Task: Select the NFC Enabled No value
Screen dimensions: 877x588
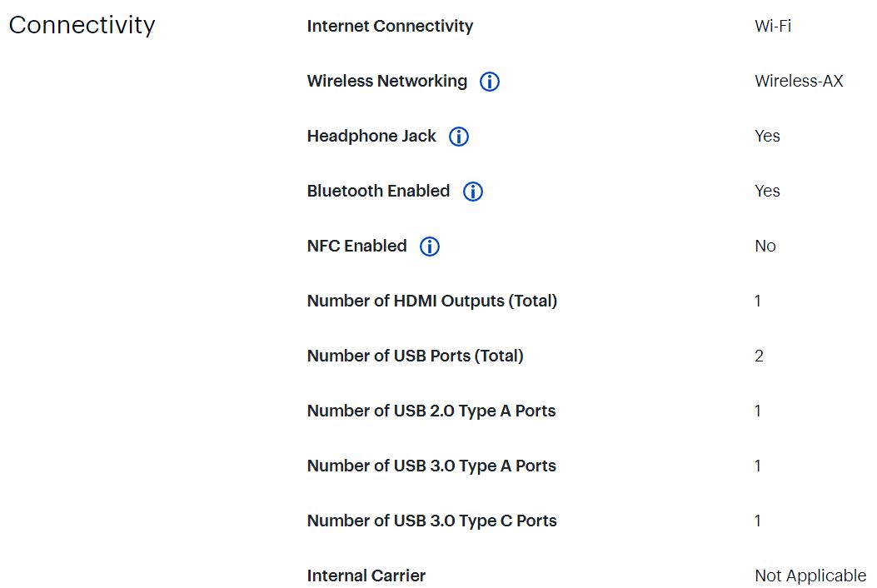Action: pyautogui.click(x=765, y=246)
